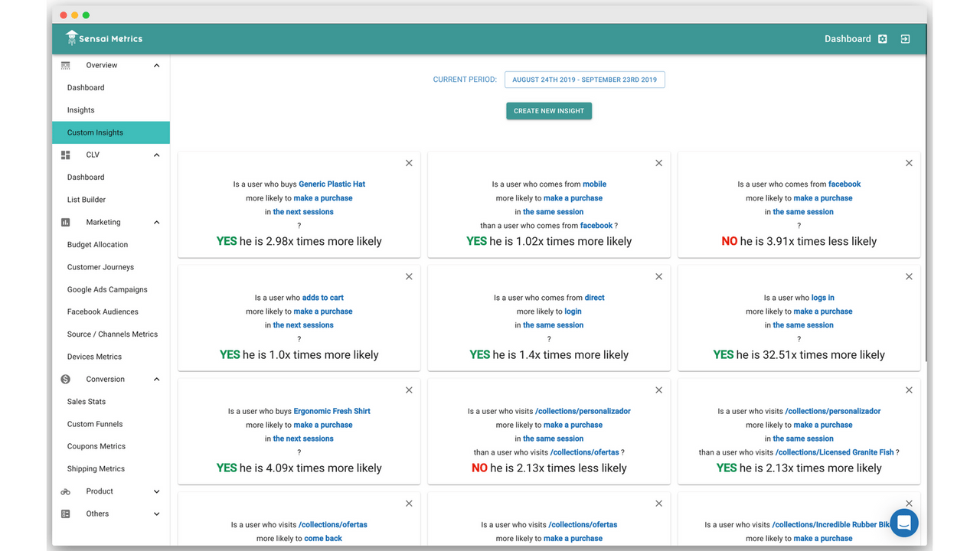Click the Others section icon

coord(65,514)
